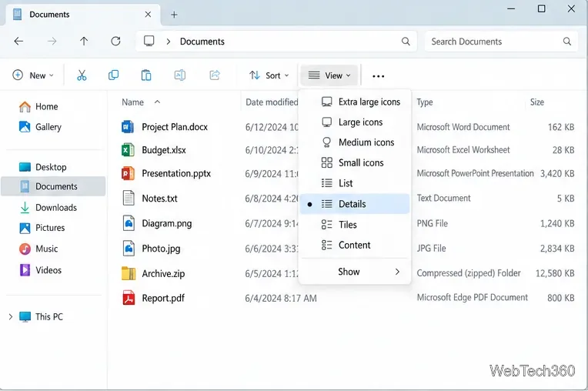Open Desktop in the sidebar
This screenshot has width=588, height=391.
pos(43,167)
